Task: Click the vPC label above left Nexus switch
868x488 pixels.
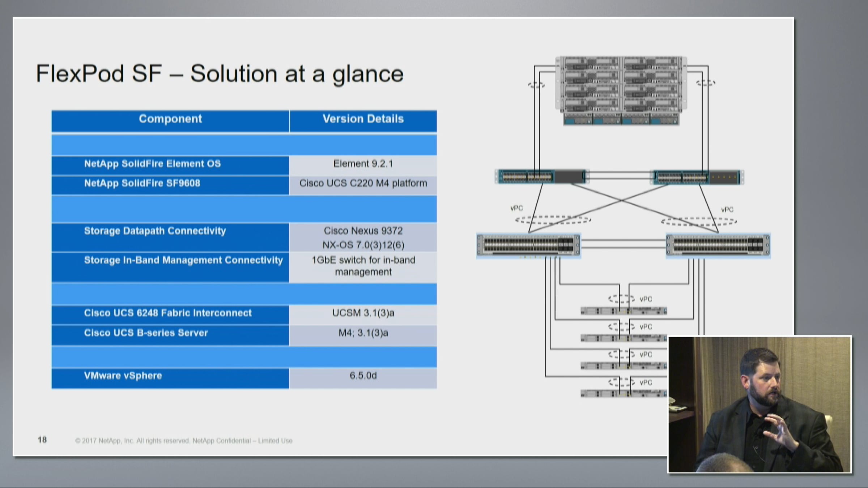Action: click(x=516, y=208)
